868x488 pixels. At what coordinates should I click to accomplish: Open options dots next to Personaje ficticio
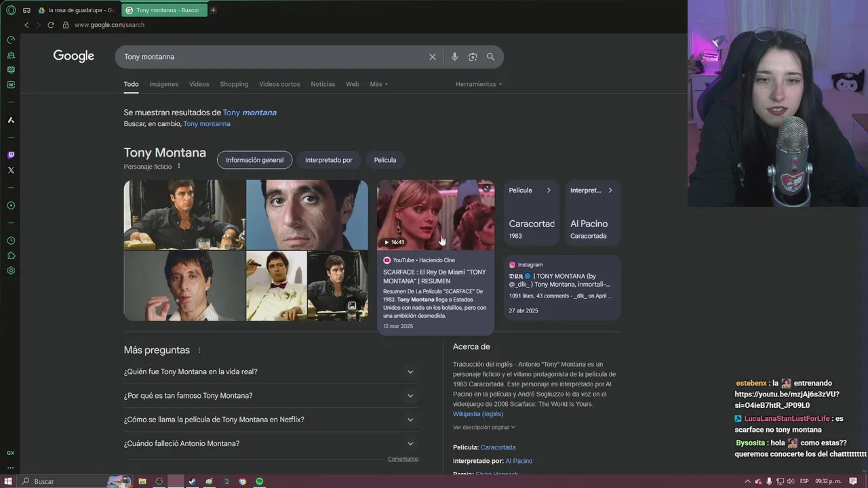(x=179, y=167)
